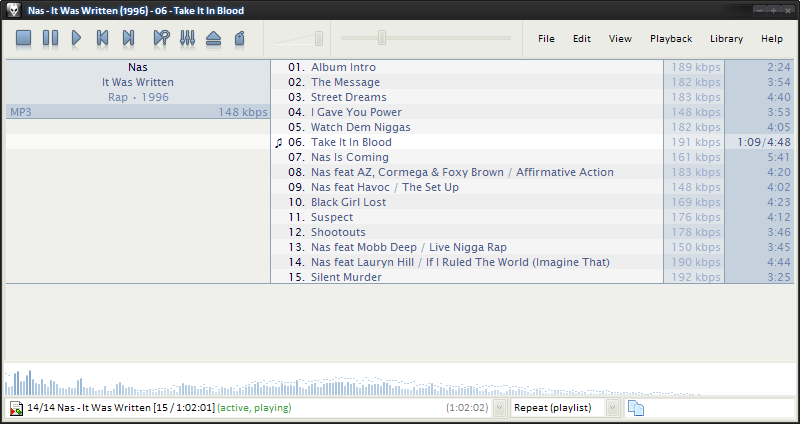The image size is (800, 424).
Task: Click album title It Was Written in info panel
Action: [x=138, y=82]
